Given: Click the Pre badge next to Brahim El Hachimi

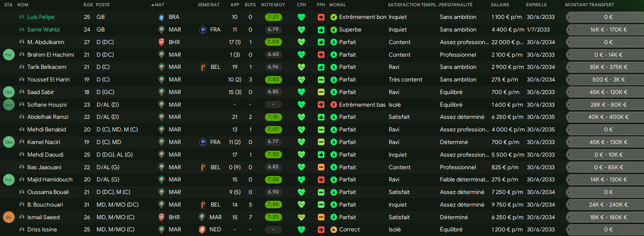Looking at the screenshot, I should pos(8,55).
